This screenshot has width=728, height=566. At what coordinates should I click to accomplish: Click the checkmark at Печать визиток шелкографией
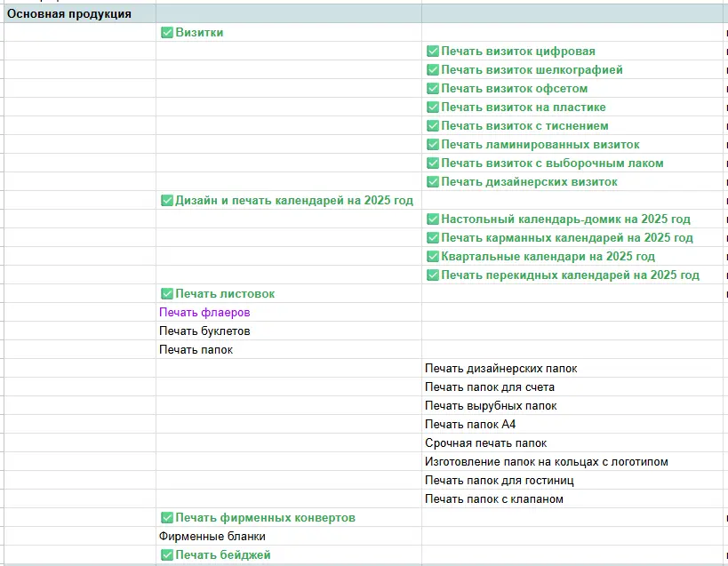point(433,70)
